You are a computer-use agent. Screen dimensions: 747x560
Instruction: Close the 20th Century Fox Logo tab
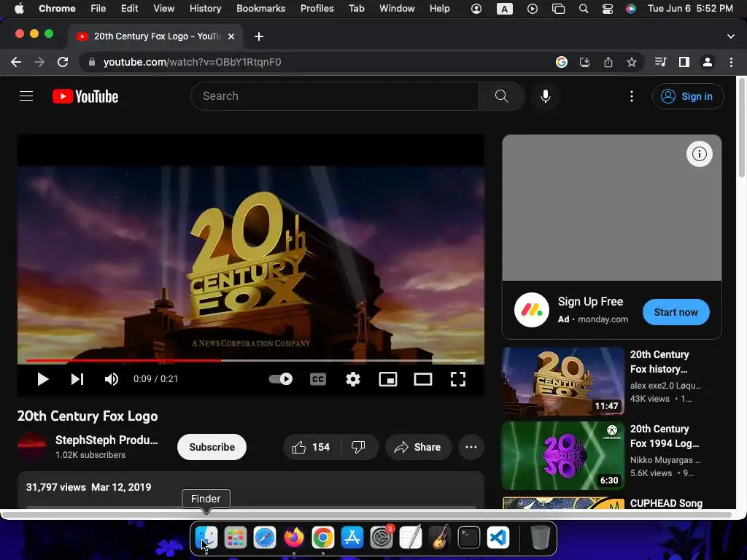pyautogui.click(x=231, y=36)
